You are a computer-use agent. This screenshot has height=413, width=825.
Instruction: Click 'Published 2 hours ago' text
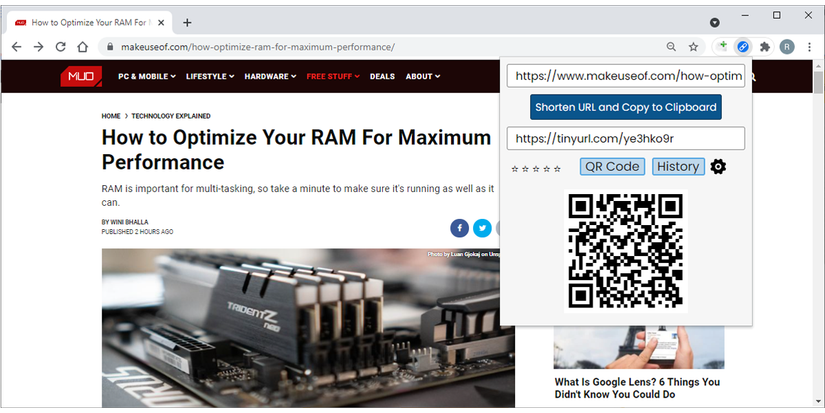coord(137,232)
